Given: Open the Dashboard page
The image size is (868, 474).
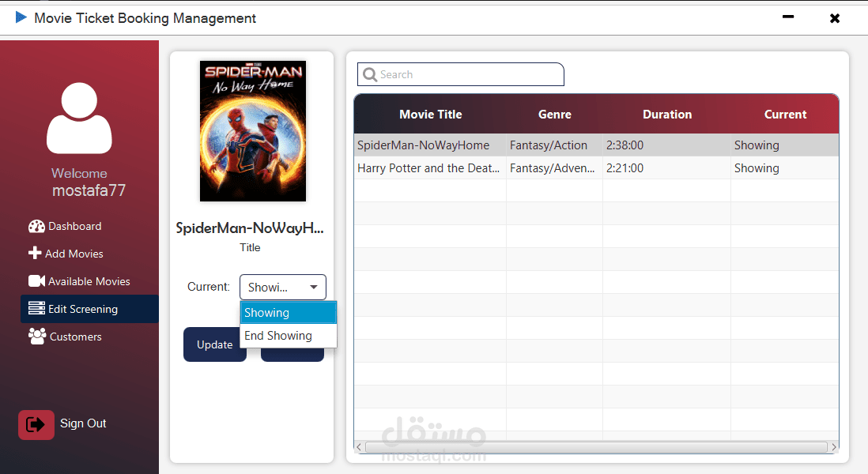Looking at the screenshot, I should coord(75,226).
